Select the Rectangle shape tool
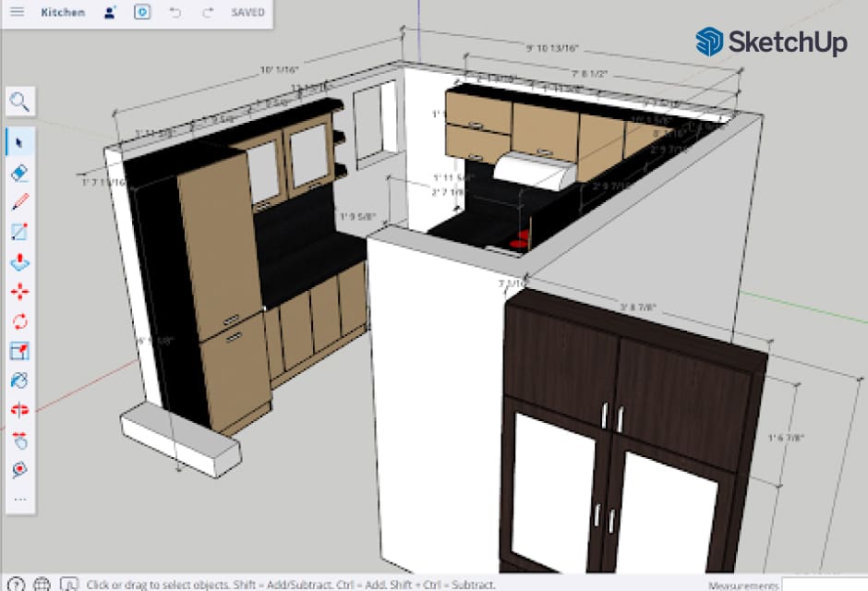 click(20, 232)
